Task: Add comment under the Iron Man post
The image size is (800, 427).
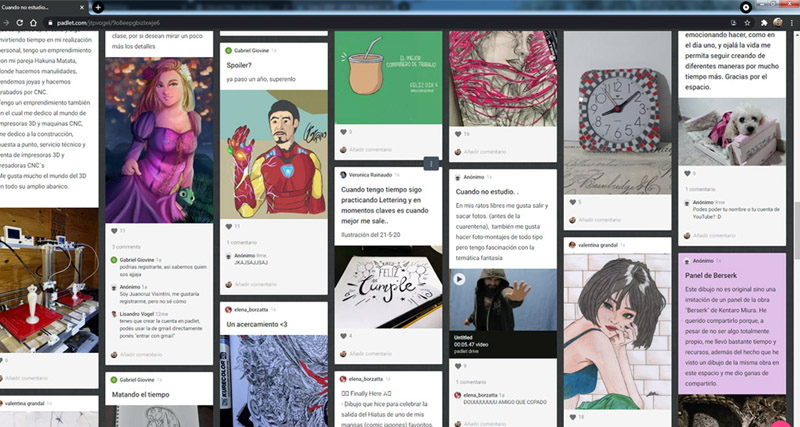Action: (x=256, y=284)
